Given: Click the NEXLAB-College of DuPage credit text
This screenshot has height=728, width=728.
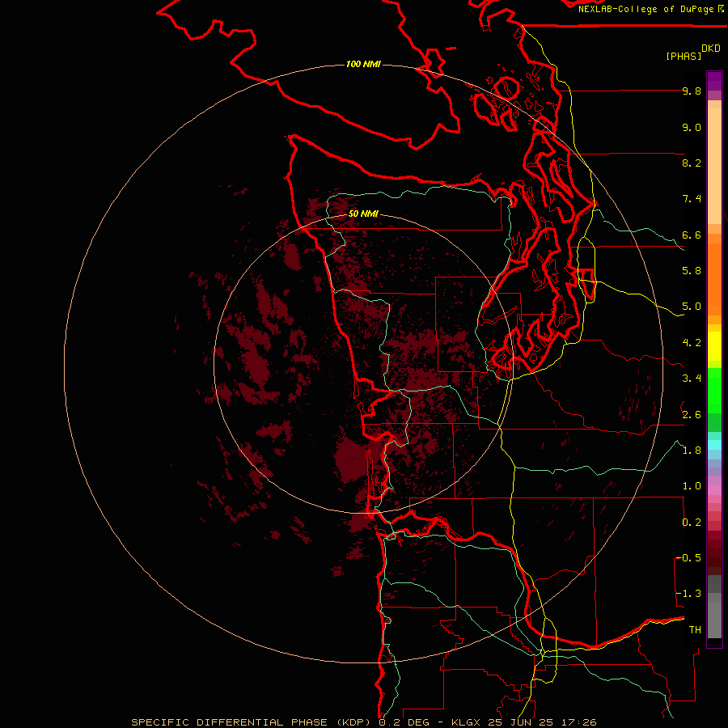Looking at the screenshot, I should (645, 9).
